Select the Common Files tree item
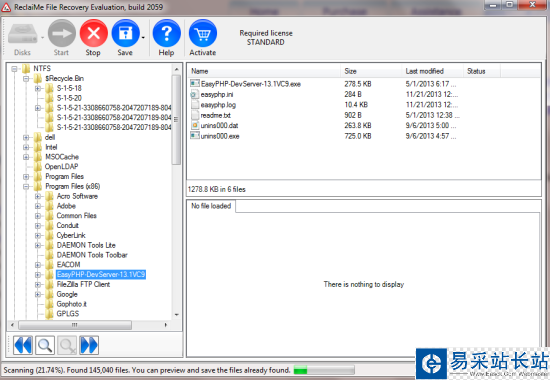Screen dimensions: 550x380 tap(76, 216)
